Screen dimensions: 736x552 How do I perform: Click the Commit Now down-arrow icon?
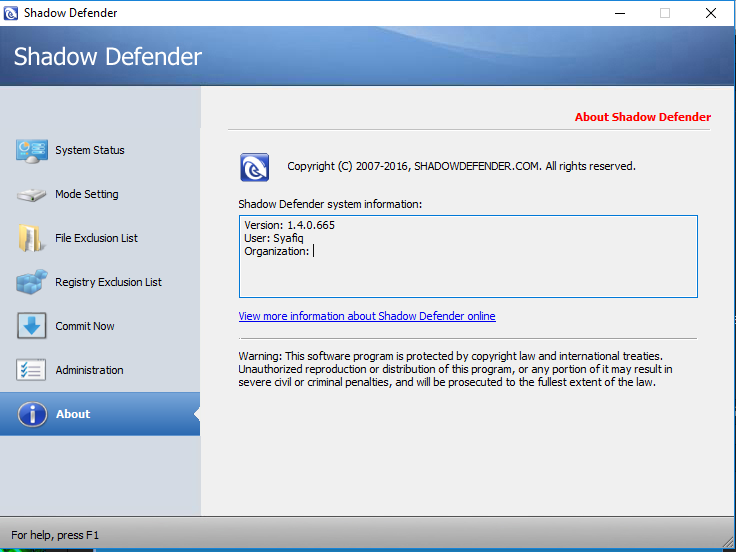coord(31,326)
